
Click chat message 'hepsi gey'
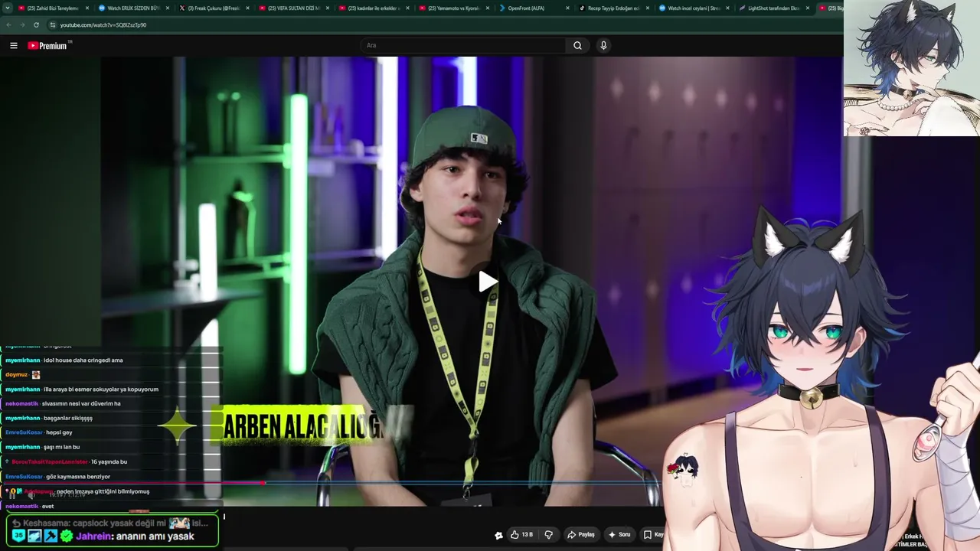pos(59,432)
